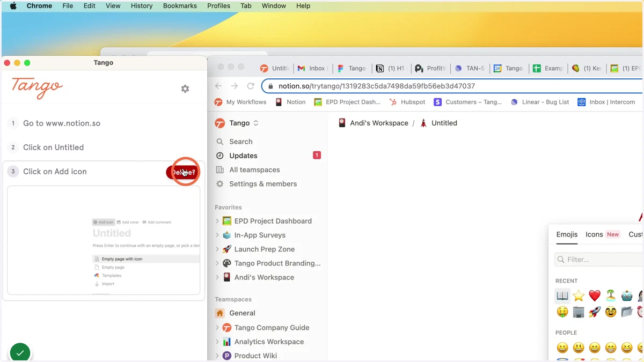Open Bookmarks menu in menu bar
Screen dimensions: 644x362
click(x=180, y=6)
